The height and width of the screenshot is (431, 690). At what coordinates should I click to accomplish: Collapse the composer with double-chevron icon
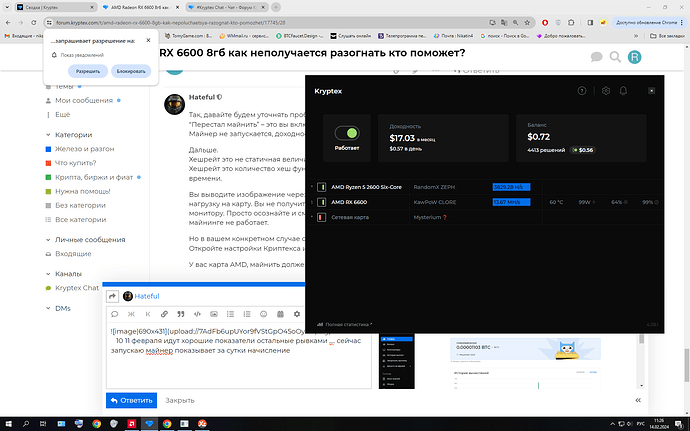(638, 400)
